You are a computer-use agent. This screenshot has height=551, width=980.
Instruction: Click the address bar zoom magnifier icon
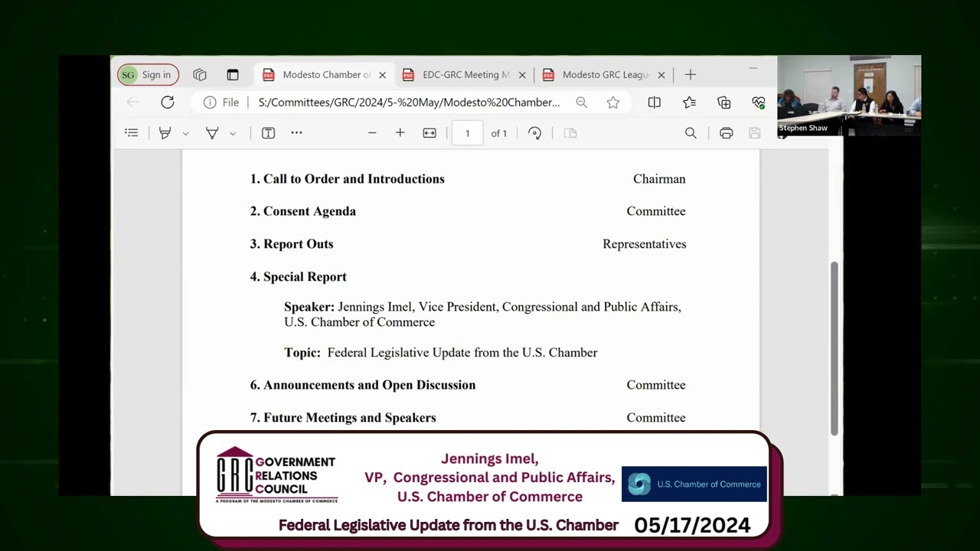coord(582,103)
